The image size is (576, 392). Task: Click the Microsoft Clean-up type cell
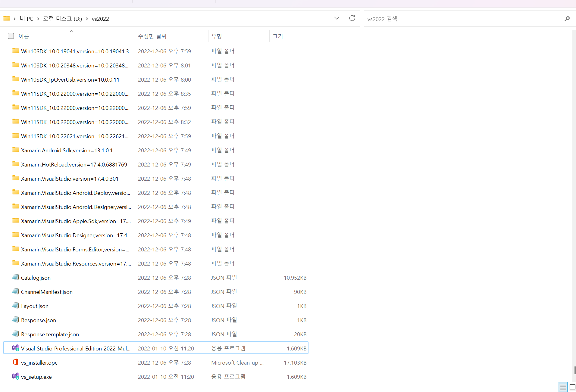[x=237, y=362]
